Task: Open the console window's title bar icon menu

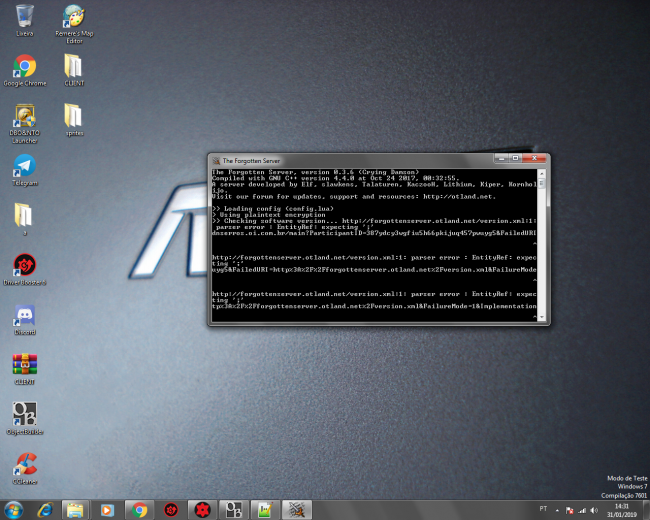Action: (x=216, y=160)
